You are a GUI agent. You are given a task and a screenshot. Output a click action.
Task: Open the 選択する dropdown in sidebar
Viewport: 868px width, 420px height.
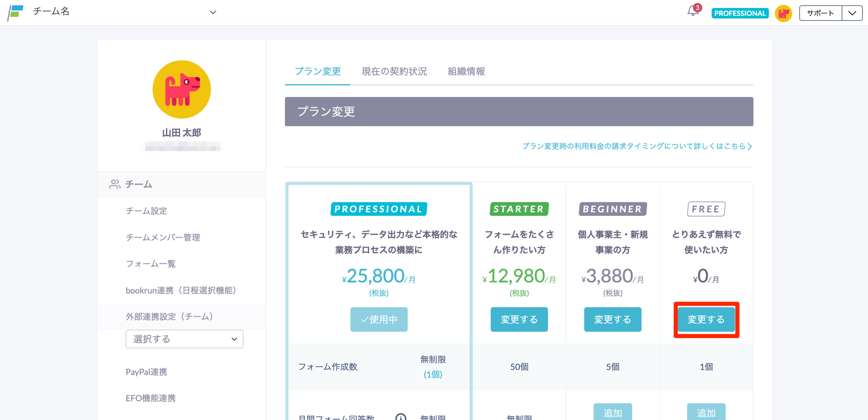[x=184, y=339]
